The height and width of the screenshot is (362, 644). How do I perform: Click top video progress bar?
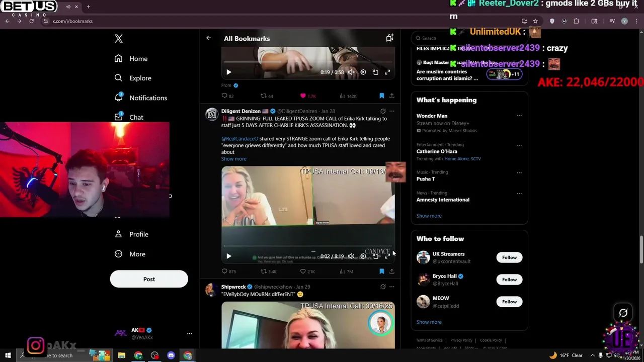point(308,62)
